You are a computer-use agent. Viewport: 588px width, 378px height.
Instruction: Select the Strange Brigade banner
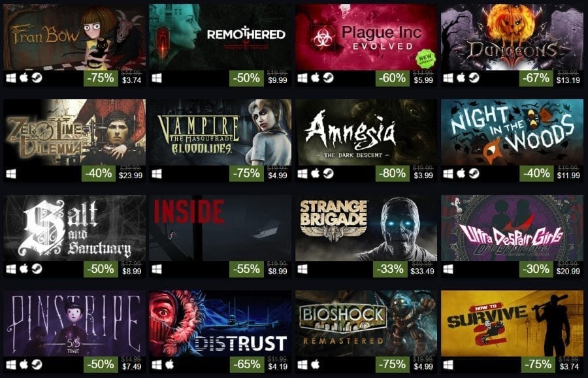(x=366, y=228)
